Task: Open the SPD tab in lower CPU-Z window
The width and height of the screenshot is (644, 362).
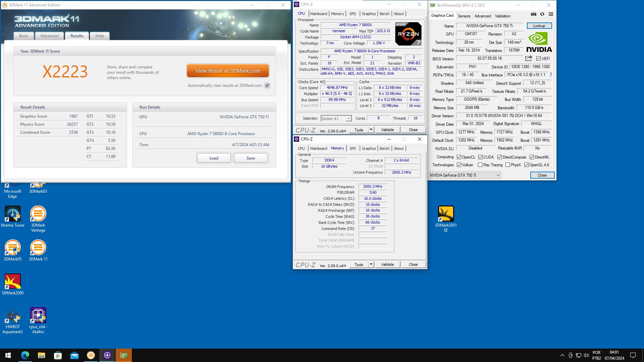Action: click(x=353, y=148)
